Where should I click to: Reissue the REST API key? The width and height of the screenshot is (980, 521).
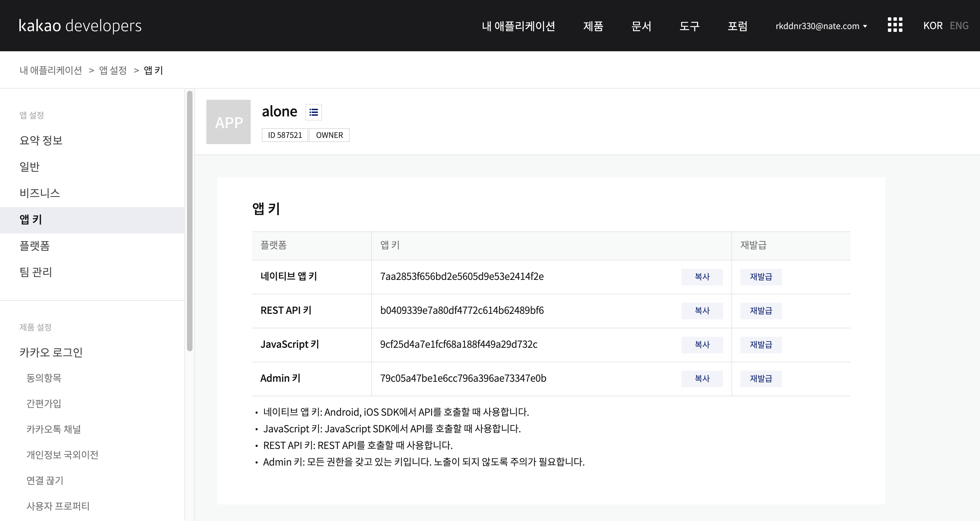coord(760,310)
